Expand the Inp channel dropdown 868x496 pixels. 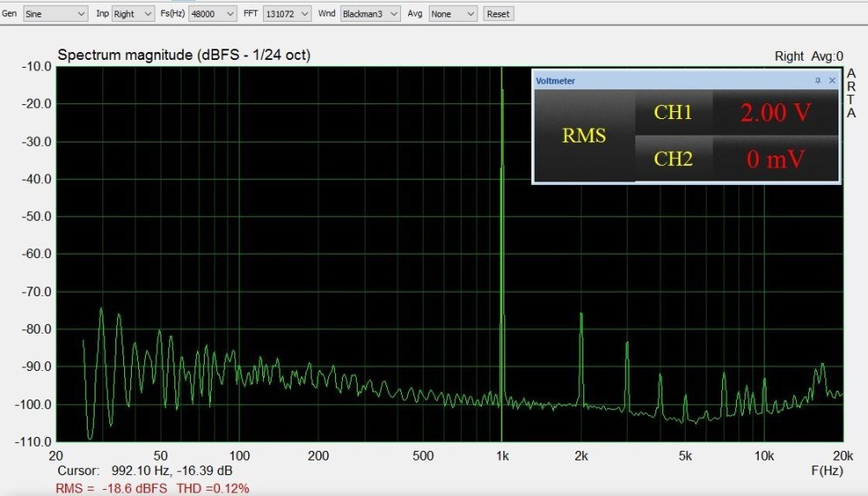click(x=136, y=14)
